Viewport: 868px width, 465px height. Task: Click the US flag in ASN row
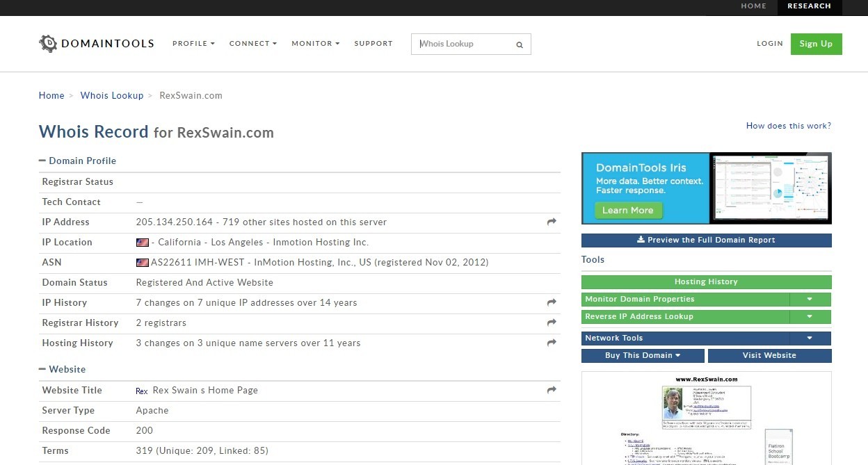coord(143,263)
